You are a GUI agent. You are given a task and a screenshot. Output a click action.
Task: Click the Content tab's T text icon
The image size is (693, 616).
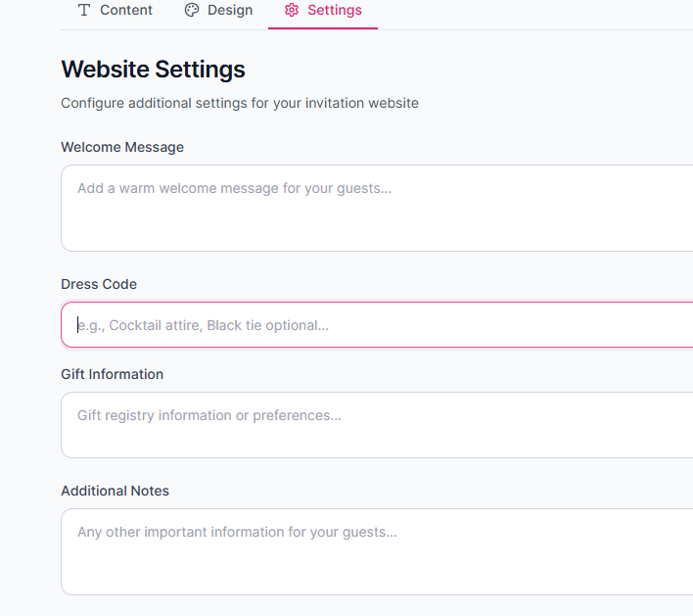tap(84, 10)
